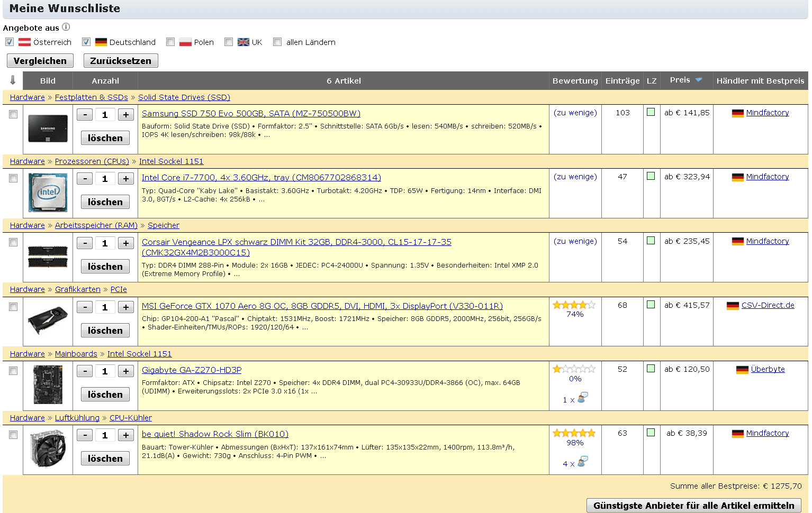The height and width of the screenshot is (513, 812).
Task: Toggle LZ checkbox for Samsung SSD row
Action: pos(651,112)
